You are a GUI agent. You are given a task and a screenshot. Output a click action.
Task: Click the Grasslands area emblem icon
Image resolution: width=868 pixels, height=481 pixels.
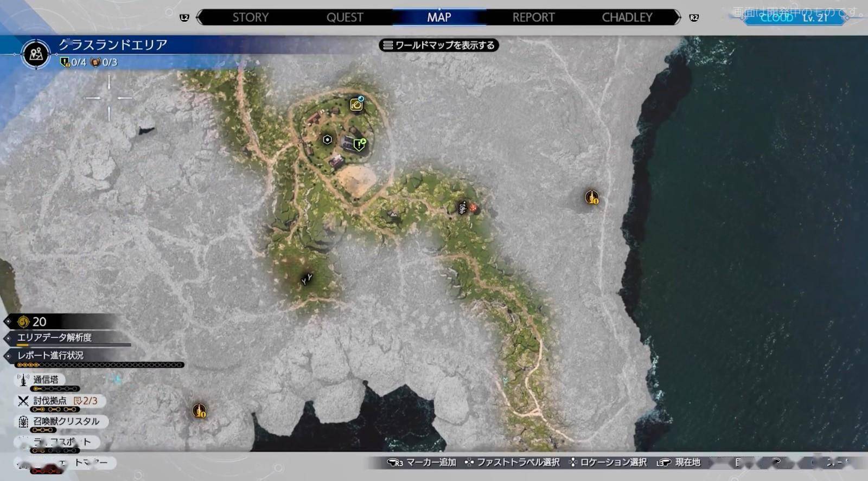point(36,54)
